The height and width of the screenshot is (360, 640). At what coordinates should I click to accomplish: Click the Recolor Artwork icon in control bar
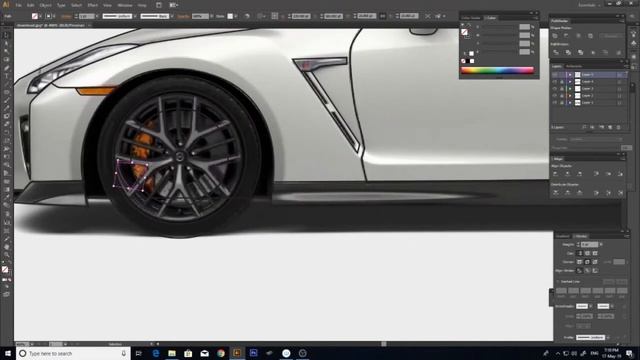tap(247, 16)
